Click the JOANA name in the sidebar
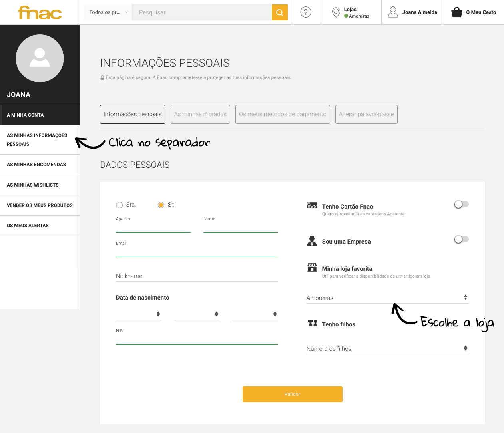The height and width of the screenshot is (433, 504). (18, 95)
